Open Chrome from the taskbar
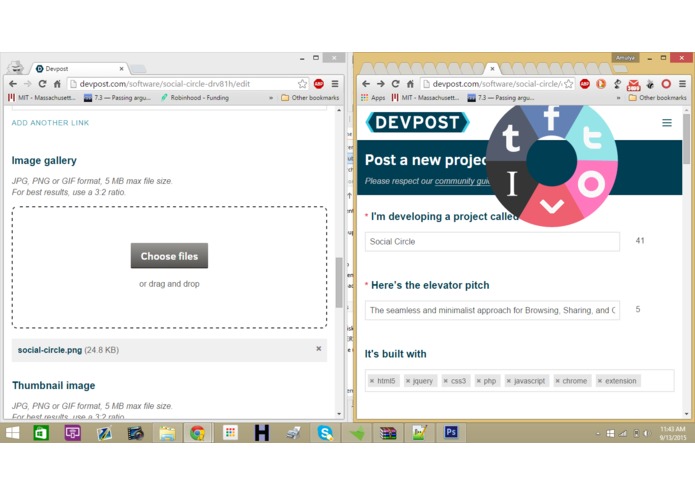 coord(197,433)
